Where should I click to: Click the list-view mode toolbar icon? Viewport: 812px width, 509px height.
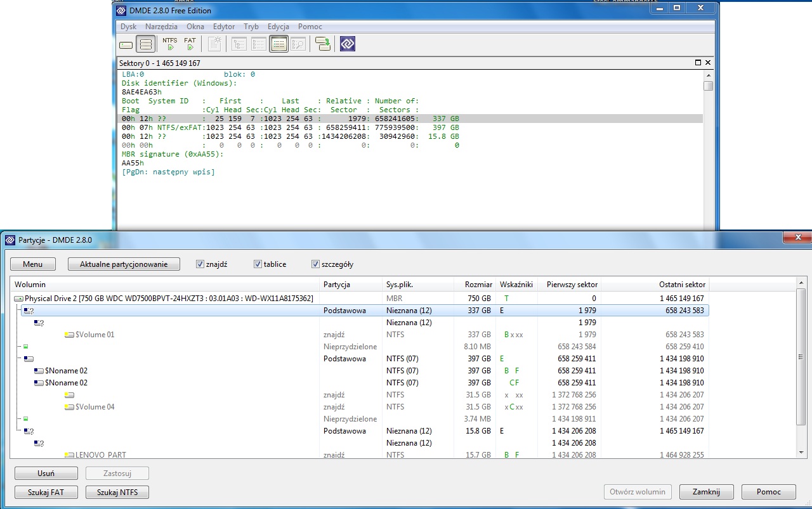tap(259, 44)
